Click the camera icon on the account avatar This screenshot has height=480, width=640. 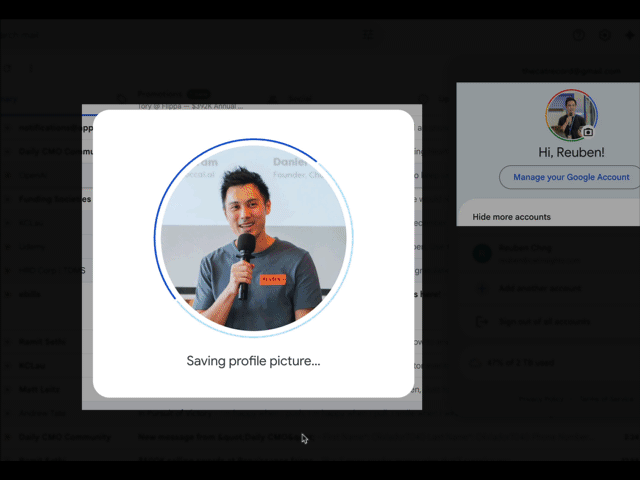pos(588,131)
